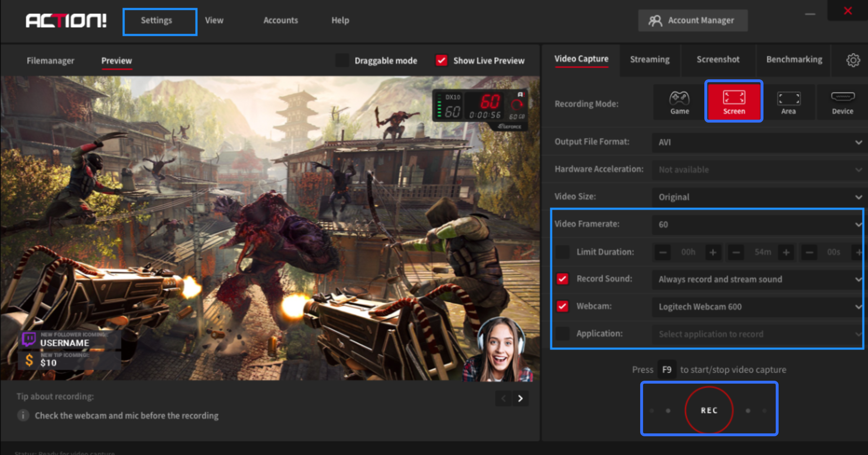
Task: Choose the Device recording mode
Action: [842, 102]
